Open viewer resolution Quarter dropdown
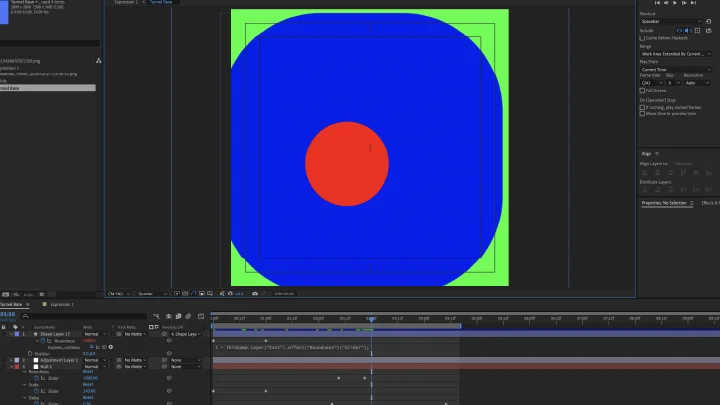 (x=152, y=294)
